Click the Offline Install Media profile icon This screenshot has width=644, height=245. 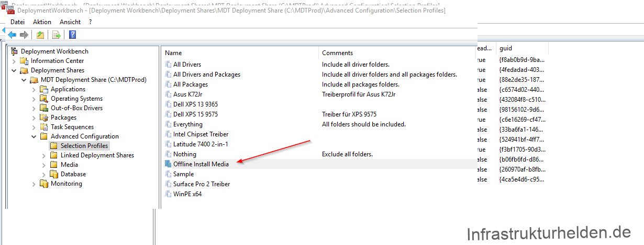click(x=168, y=164)
